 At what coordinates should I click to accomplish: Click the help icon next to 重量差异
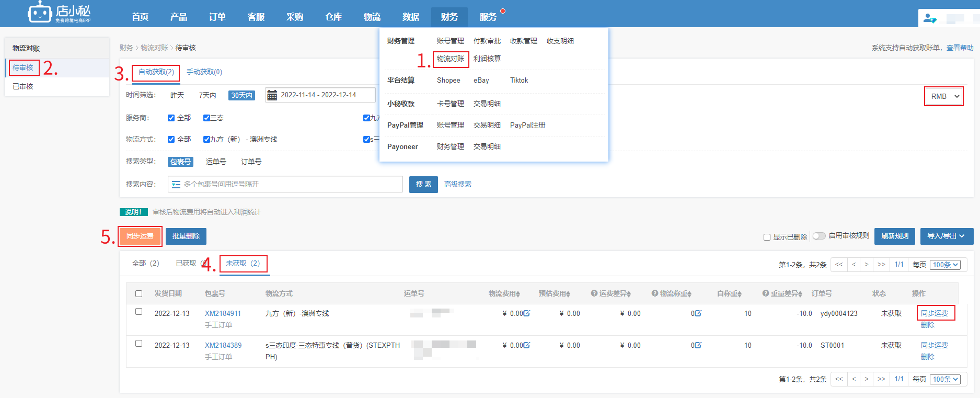pyautogui.click(x=766, y=293)
